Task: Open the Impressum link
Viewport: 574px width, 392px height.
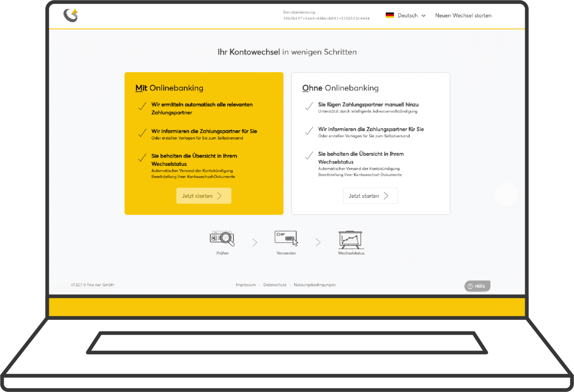Action: tap(246, 285)
